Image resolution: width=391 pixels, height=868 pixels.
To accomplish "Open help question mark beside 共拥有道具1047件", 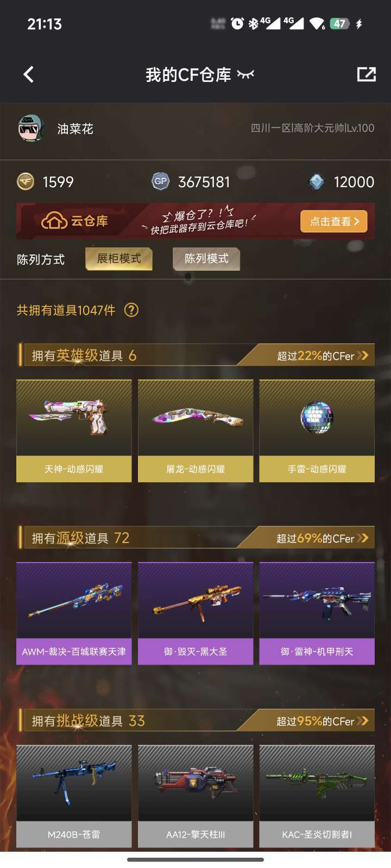I will coord(131,310).
